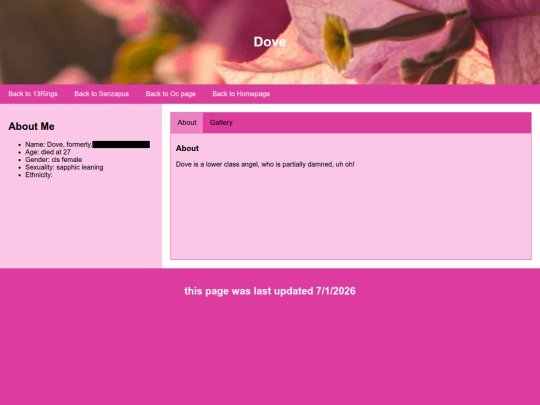Click the 'this page was last updated' footer text

[270, 291]
